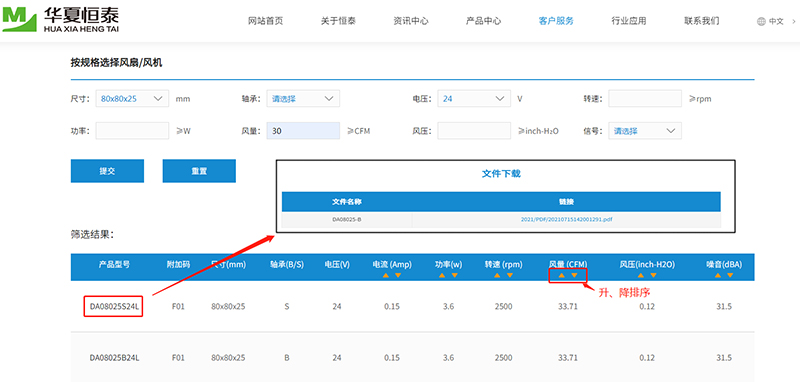This screenshot has height=382, width=800.
Task: Go to 客户服务 navigation item
Action: coord(556,21)
